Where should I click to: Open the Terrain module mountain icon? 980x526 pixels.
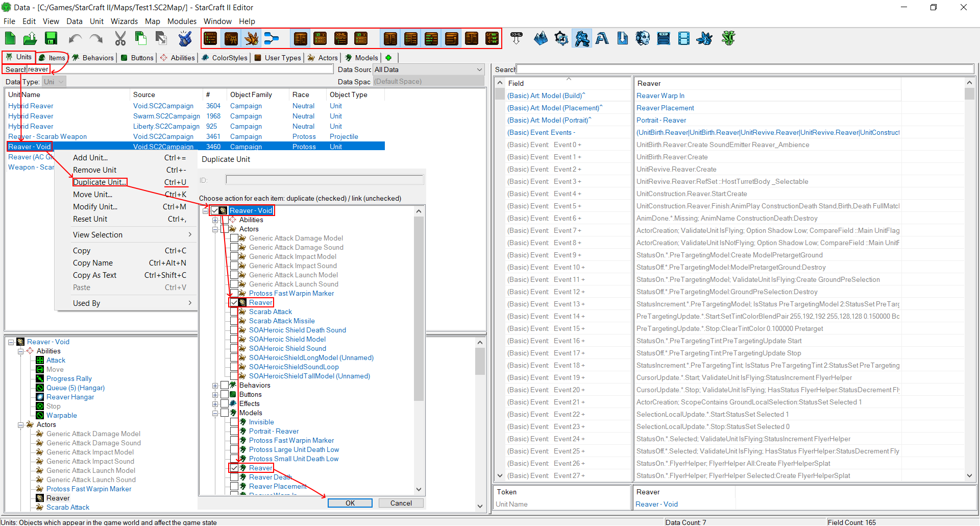click(541, 39)
